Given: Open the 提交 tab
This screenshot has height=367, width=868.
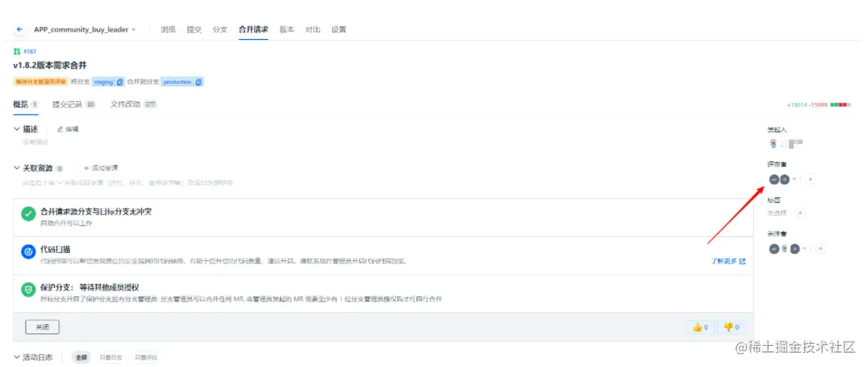Looking at the screenshot, I should tap(195, 29).
